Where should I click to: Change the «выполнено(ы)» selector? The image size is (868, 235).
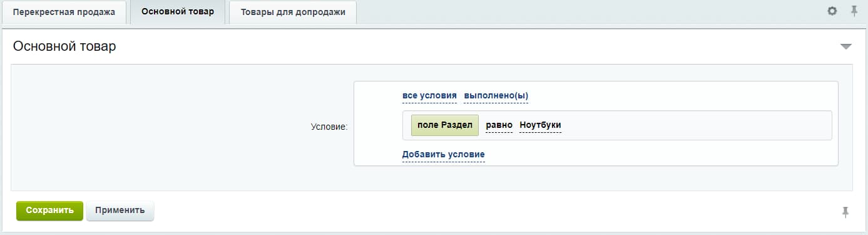pyautogui.click(x=496, y=95)
